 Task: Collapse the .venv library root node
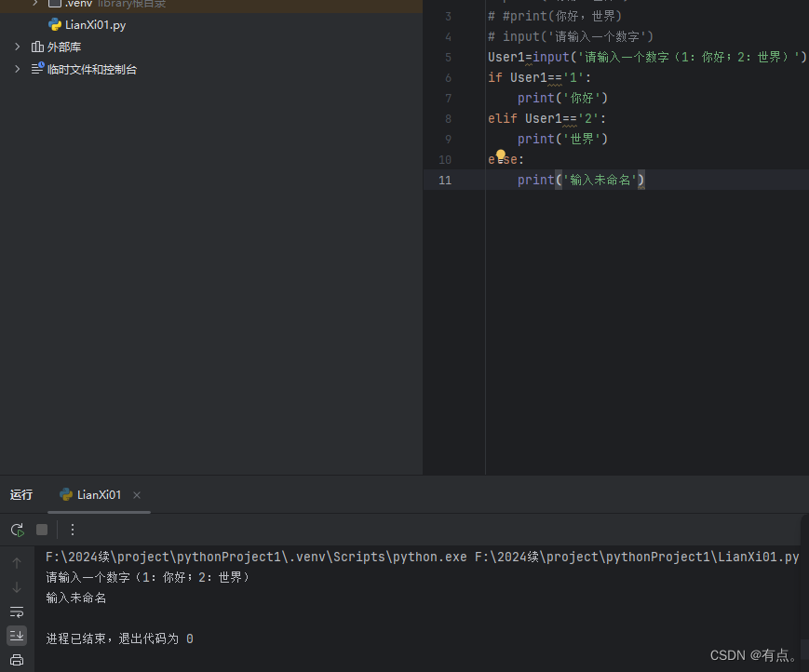click(x=35, y=4)
